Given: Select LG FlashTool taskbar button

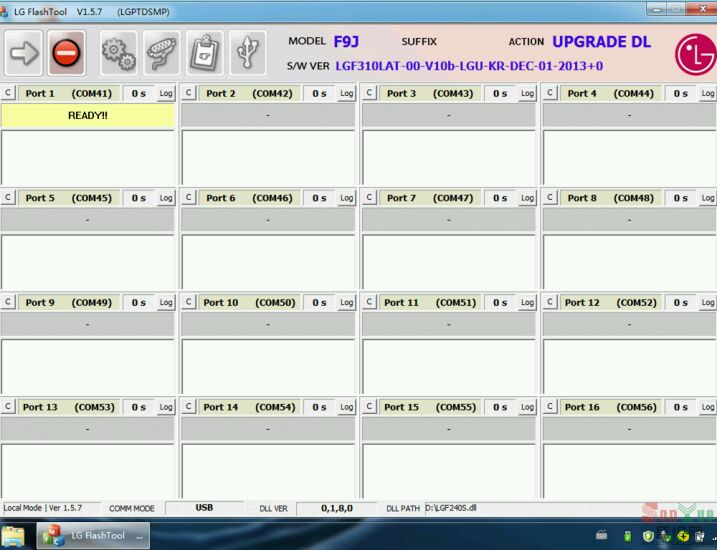Looking at the screenshot, I should coord(93,535).
